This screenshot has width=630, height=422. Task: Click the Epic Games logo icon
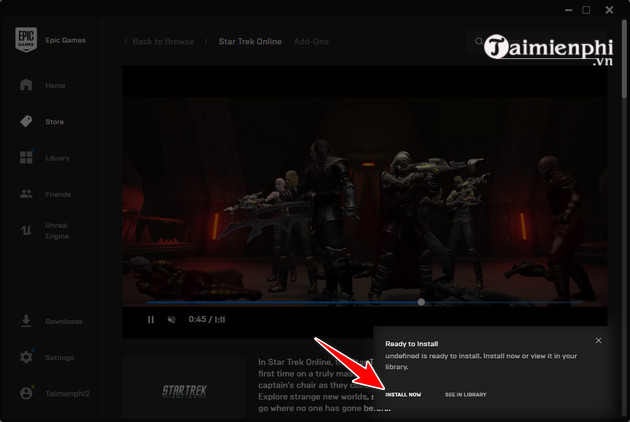click(26, 40)
